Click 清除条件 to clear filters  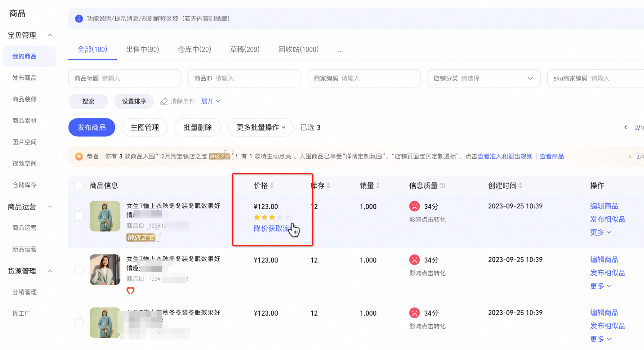(x=183, y=101)
